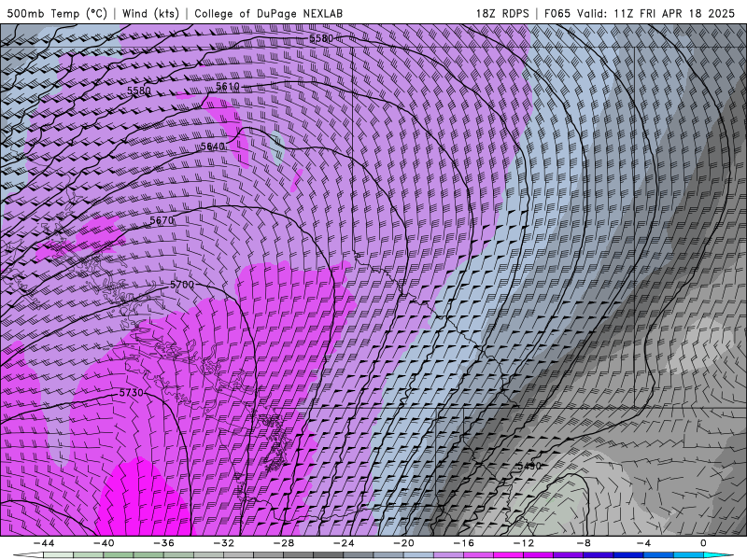
Task: Click the 5700 contour label
Action: click(182, 285)
